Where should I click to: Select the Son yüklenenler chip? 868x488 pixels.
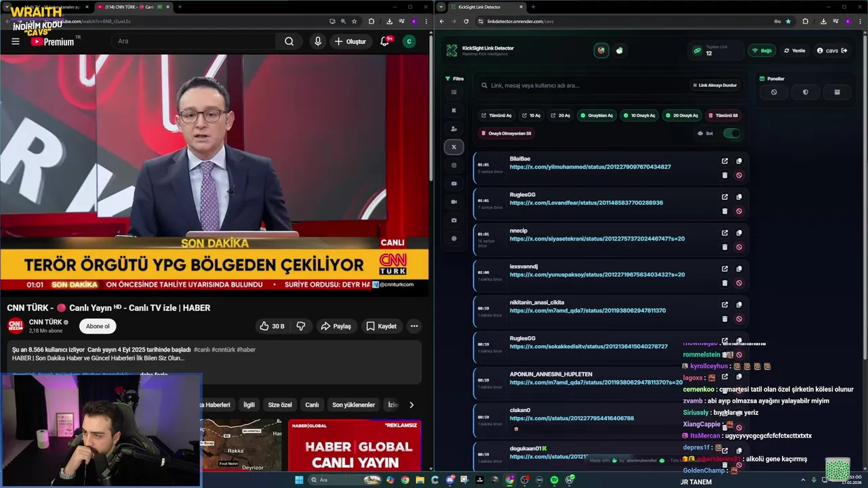(353, 405)
